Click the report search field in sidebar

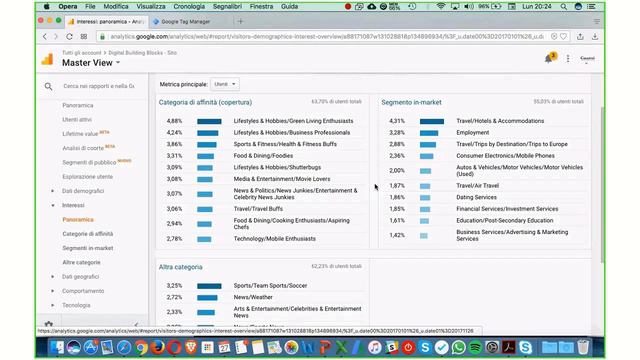click(x=99, y=86)
